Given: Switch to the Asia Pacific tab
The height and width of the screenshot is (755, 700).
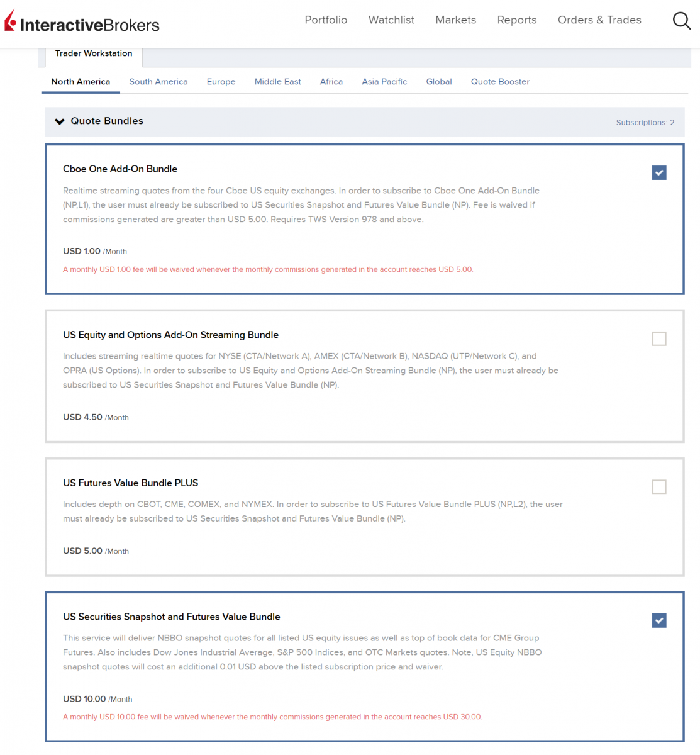Looking at the screenshot, I should [384, 82].
